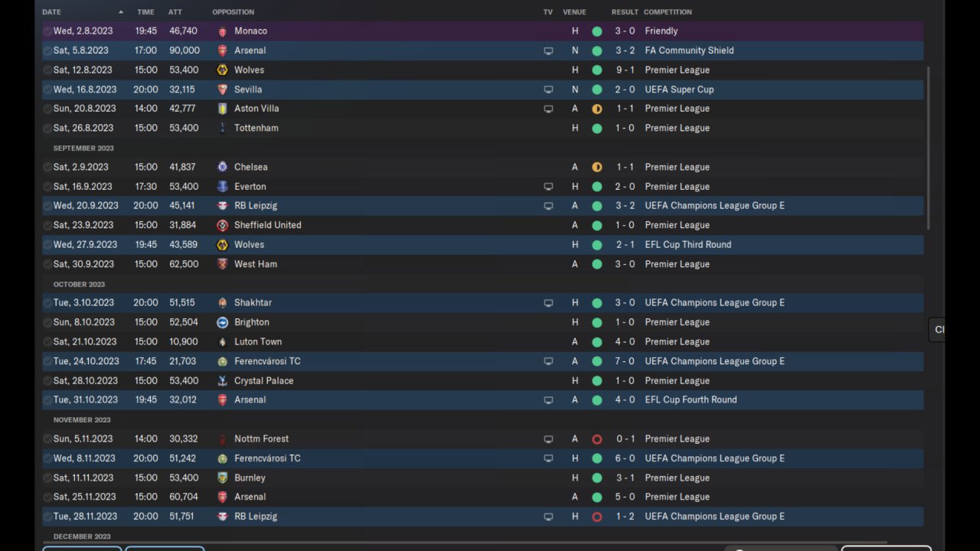This screenshot has height=551, width=980.
Task: Click the orange draw indicator for Chelsea
Action: [597, 168]
